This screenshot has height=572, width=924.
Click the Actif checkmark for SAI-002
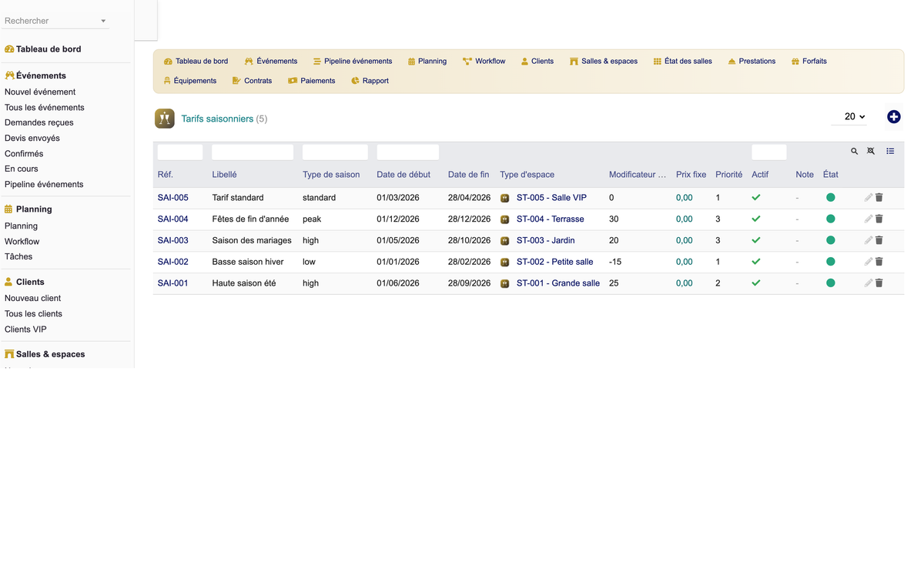pyautogui.click(x=756, y=262)
